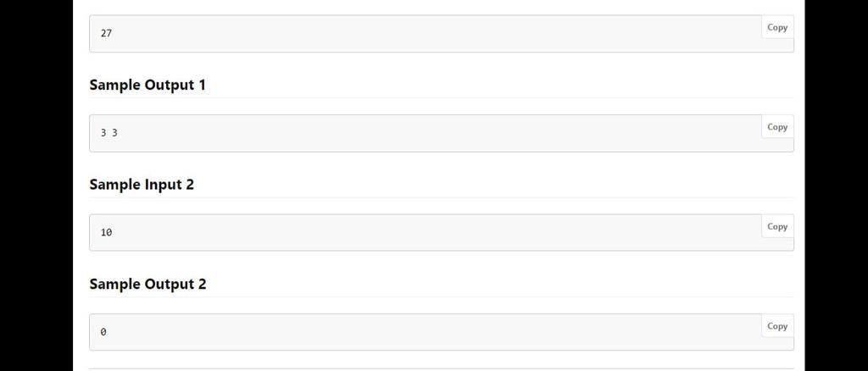Click the "3 3" output text
This screenshot has width=868, height=371.
click(x=108, y=133)
